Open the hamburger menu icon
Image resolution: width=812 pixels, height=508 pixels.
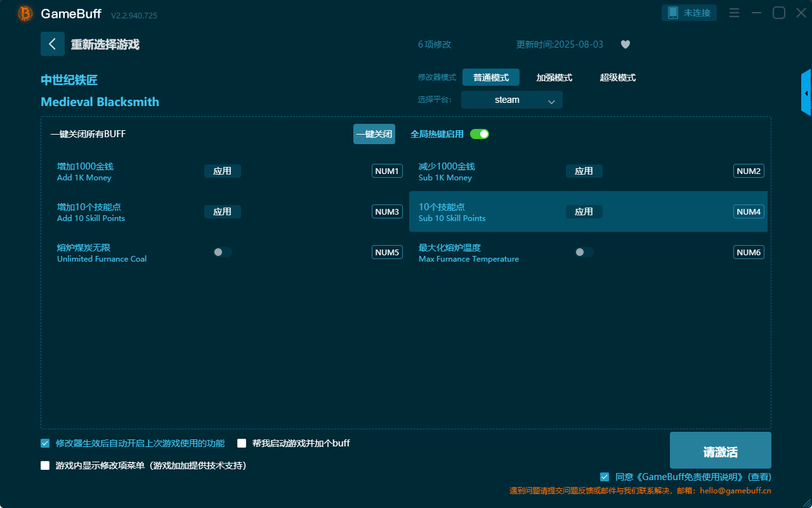coord(734,13)
